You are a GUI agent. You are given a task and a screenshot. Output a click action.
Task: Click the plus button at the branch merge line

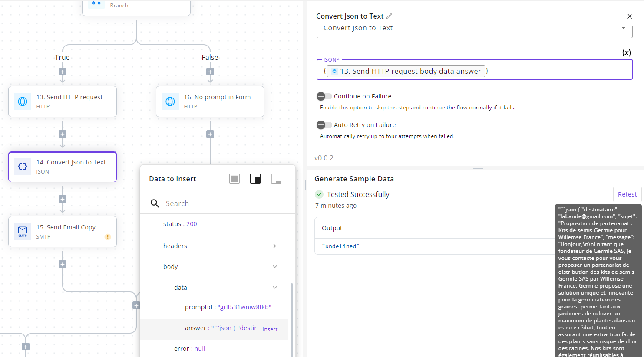coord(136,305)
